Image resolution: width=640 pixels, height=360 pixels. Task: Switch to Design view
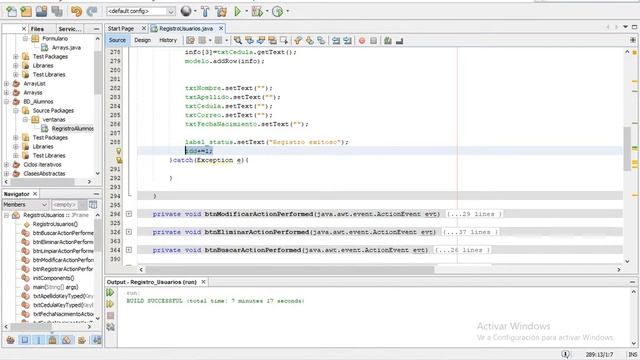point(142,40)
